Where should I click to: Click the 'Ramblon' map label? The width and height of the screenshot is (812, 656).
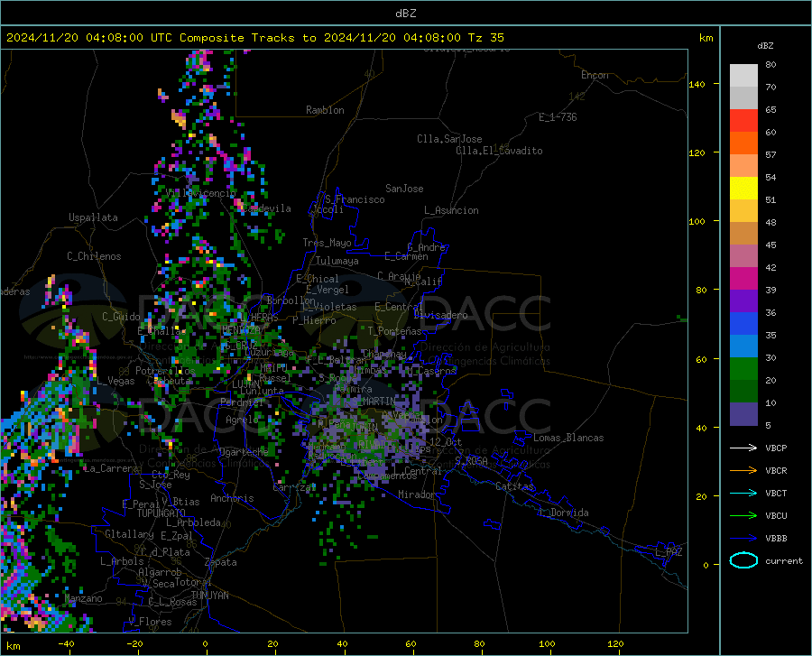coord(325,110)
